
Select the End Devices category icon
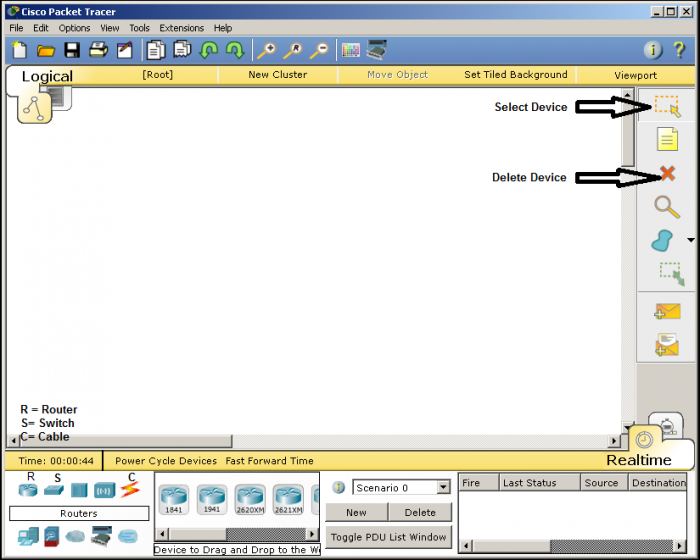pyautogui.click(x=28, y=536)
